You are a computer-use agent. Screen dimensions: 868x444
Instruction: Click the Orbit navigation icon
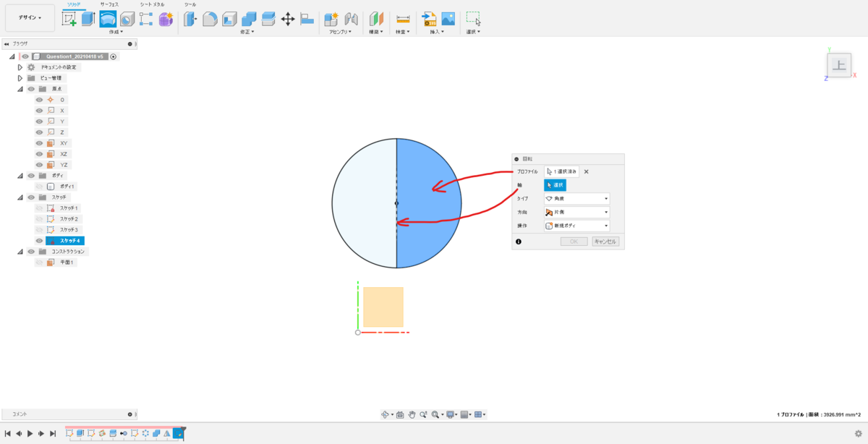click(386, 414)
